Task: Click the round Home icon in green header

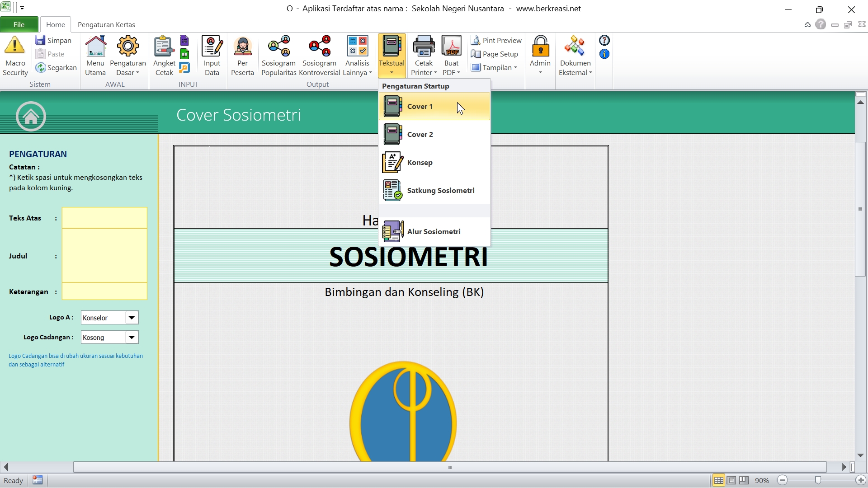Action: pos(31,117)
